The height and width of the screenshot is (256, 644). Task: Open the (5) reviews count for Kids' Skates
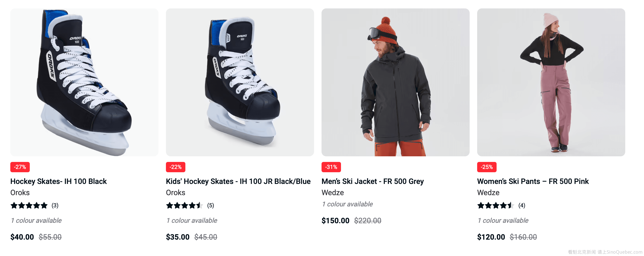coord(210,206)
